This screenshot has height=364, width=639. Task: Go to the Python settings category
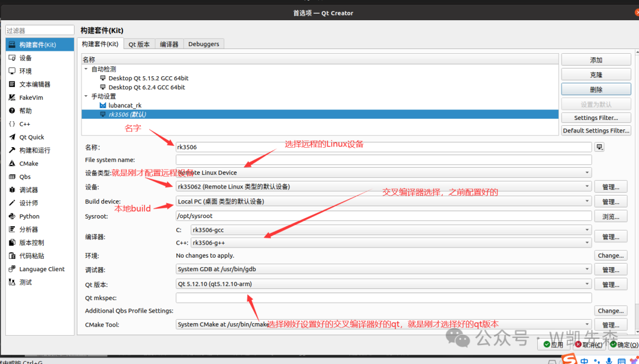[x=29, y=216]
